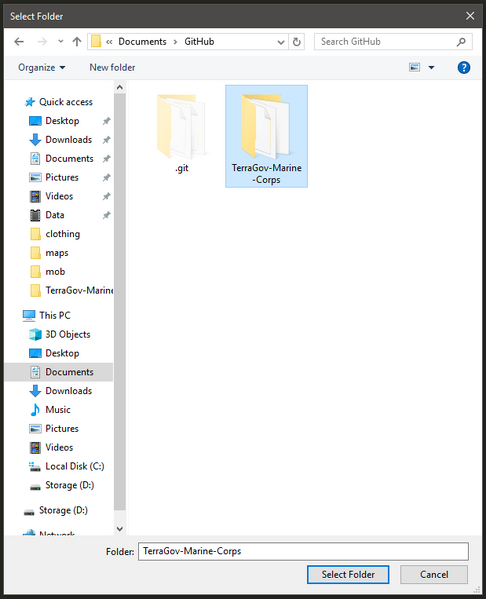Image resolution: width=486 pixels, height=599 pixels.
Task: Refresh the GitHub folder view
Action: coord(296,42)
